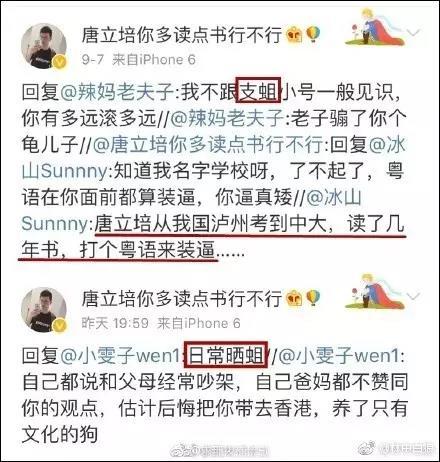Open the username heading the 昨天 19:59 post
The image size is (440, 462).
click(x=182, y=298)
